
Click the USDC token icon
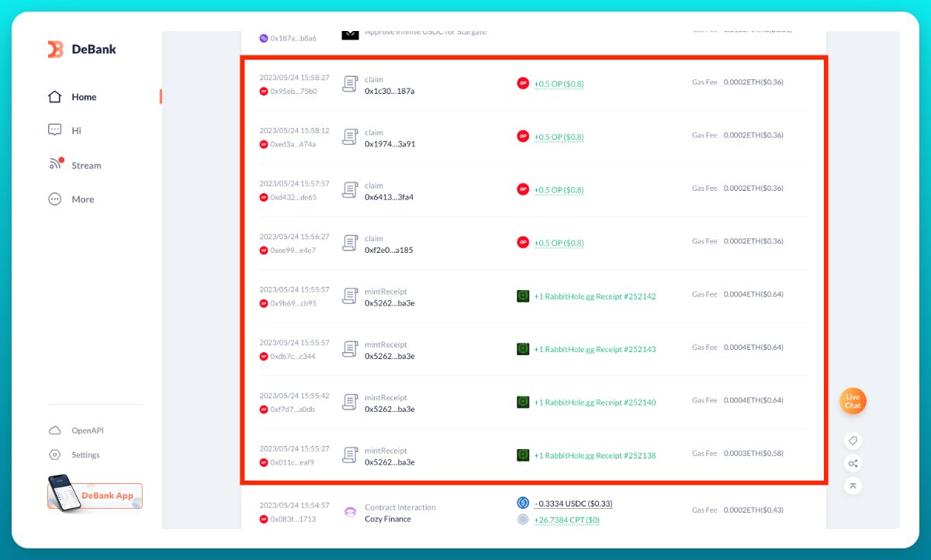[x=523, y=503]
